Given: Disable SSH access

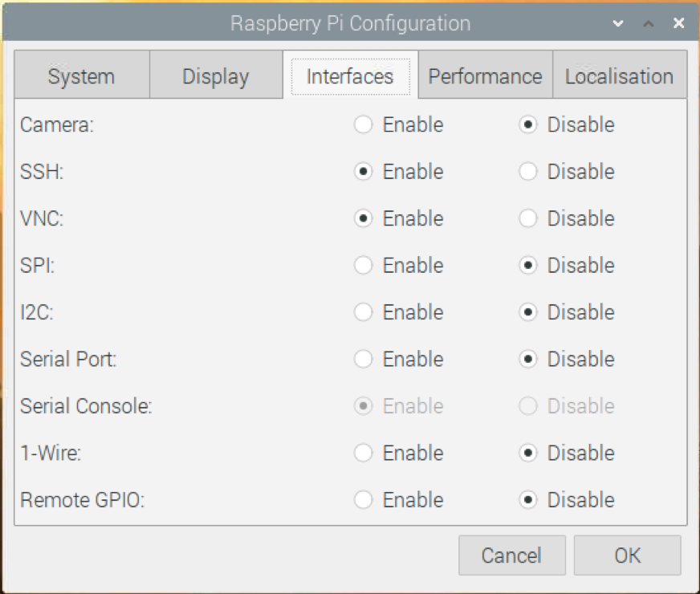Looking at the screenshot, I should [x=528, y=171].
